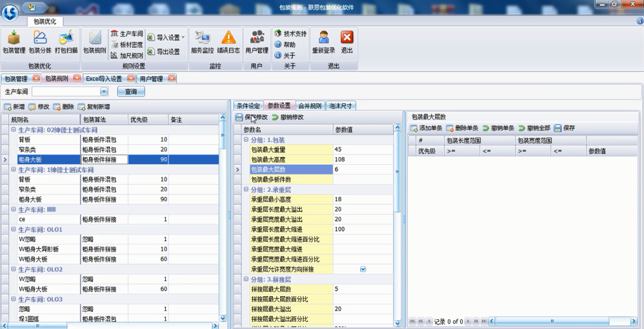Click 导出设置 in ribbon

164,51
